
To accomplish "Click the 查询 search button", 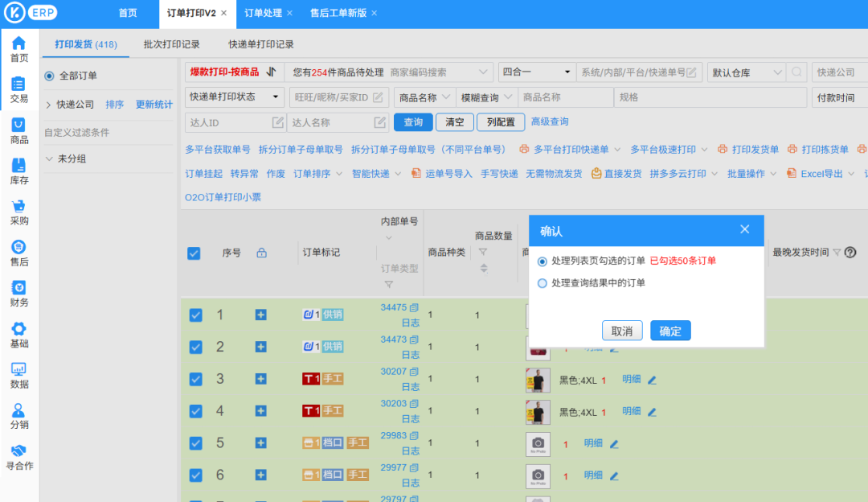I will (x=412, y=122).
